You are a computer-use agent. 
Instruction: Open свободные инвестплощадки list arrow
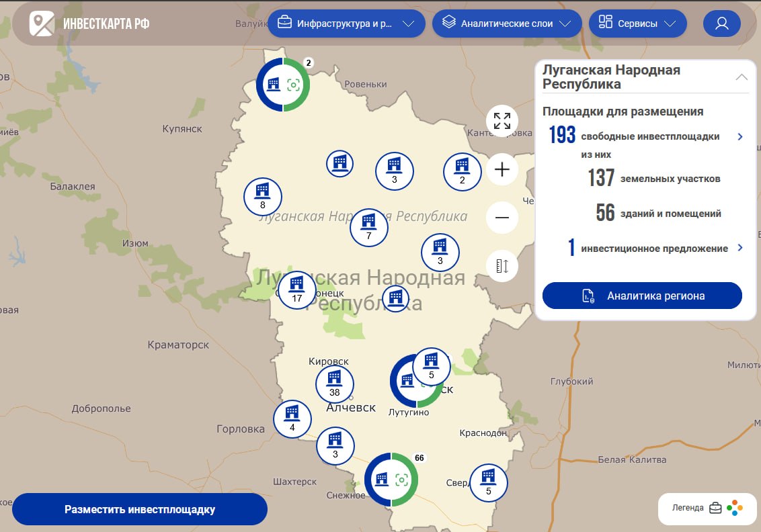coord(740,136)
